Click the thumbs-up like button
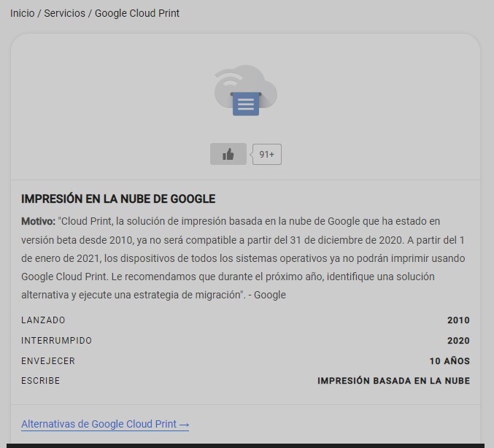The height and width of the screenshot is (448, 494). pos(228,154)
